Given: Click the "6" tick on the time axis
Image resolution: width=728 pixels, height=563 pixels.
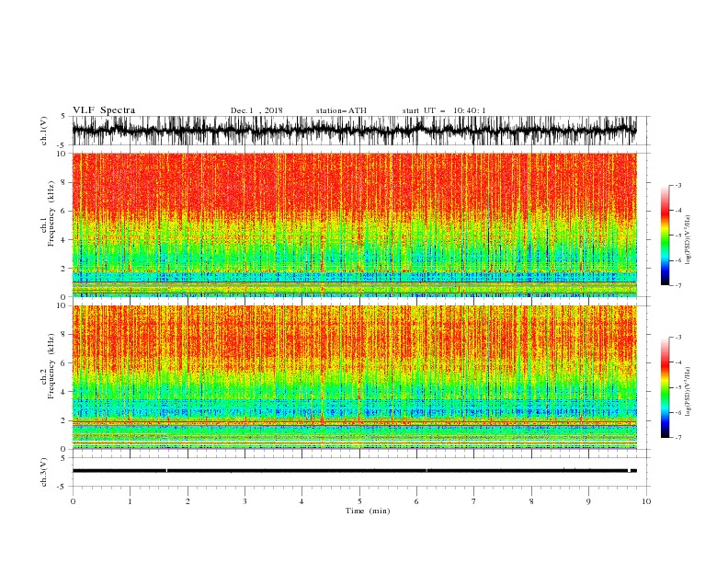Looking at the screenshot, I should (416, 501).
